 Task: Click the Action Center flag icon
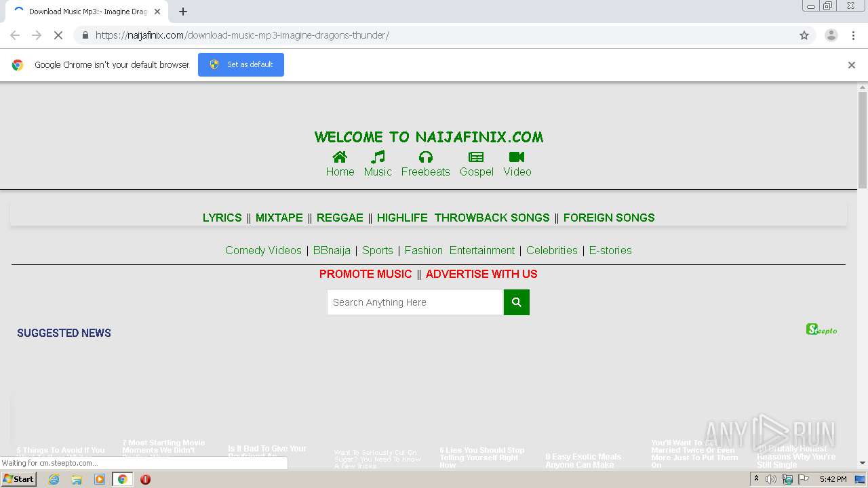(x=804, y=479)
